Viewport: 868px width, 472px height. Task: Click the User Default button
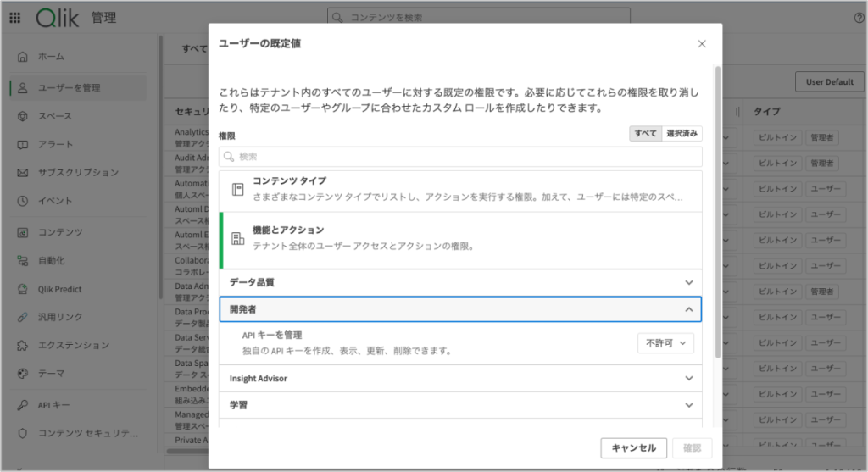(x=829, y=82)
